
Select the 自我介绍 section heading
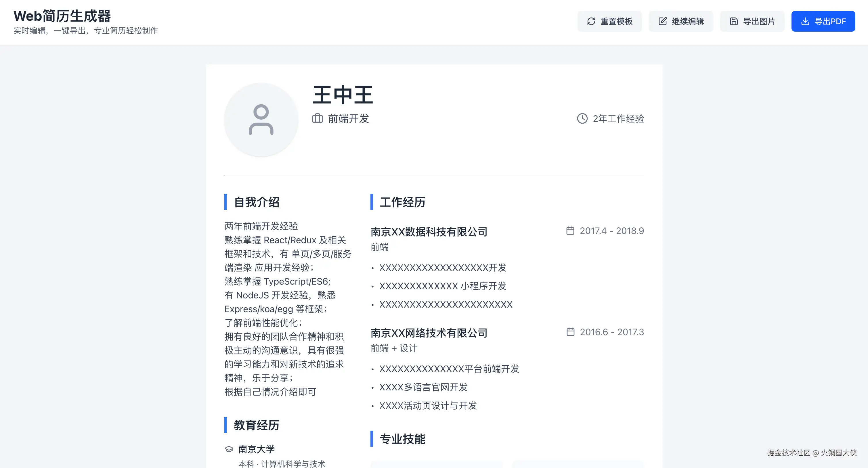pos(257,202)
